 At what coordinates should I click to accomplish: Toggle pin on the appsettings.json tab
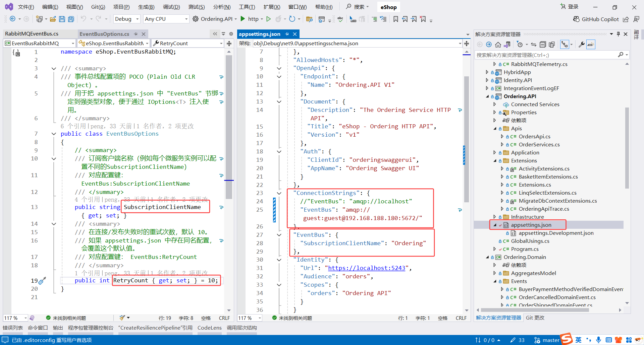(x=287, y=34)
